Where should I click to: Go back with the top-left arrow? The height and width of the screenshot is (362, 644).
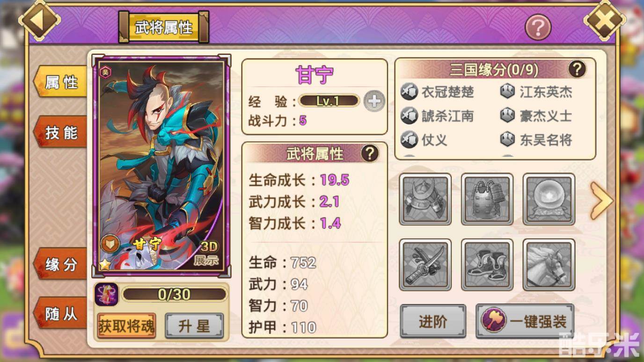pyautogui.click(x=39, y=20)
